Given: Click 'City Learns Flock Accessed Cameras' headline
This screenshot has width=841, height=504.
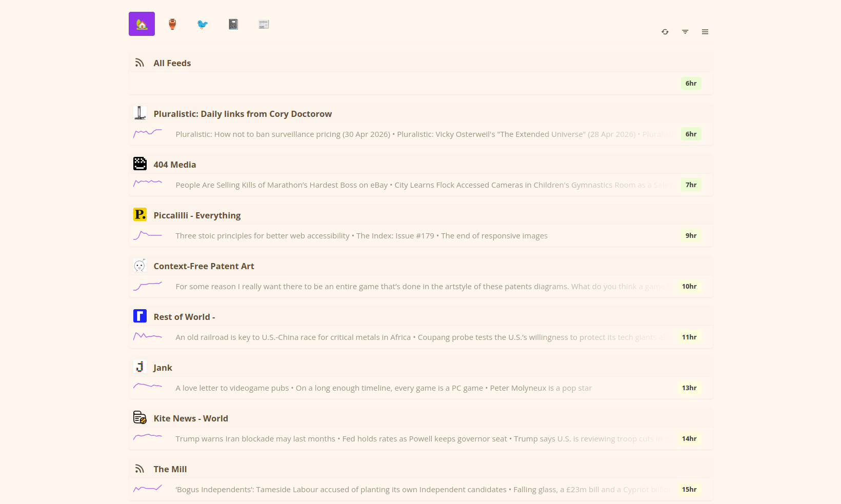Looking at the screenshot, I should click(x=533, y=185).
